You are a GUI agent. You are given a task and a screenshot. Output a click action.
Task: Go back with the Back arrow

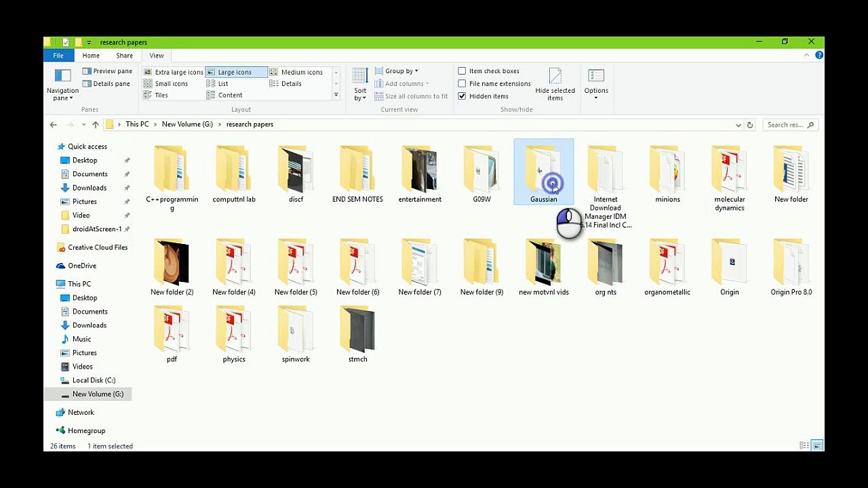coord(53,125)
